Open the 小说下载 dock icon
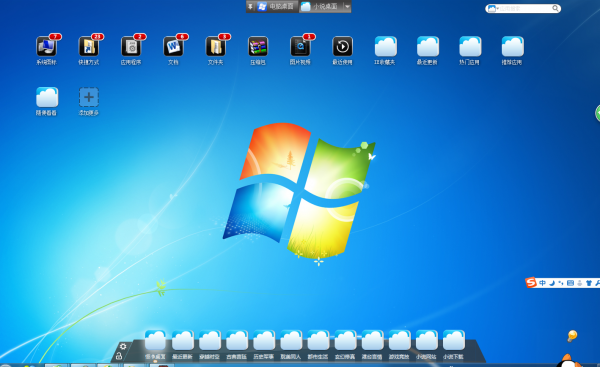The width and height of the screenshot is (600, 367). point(454,340)
